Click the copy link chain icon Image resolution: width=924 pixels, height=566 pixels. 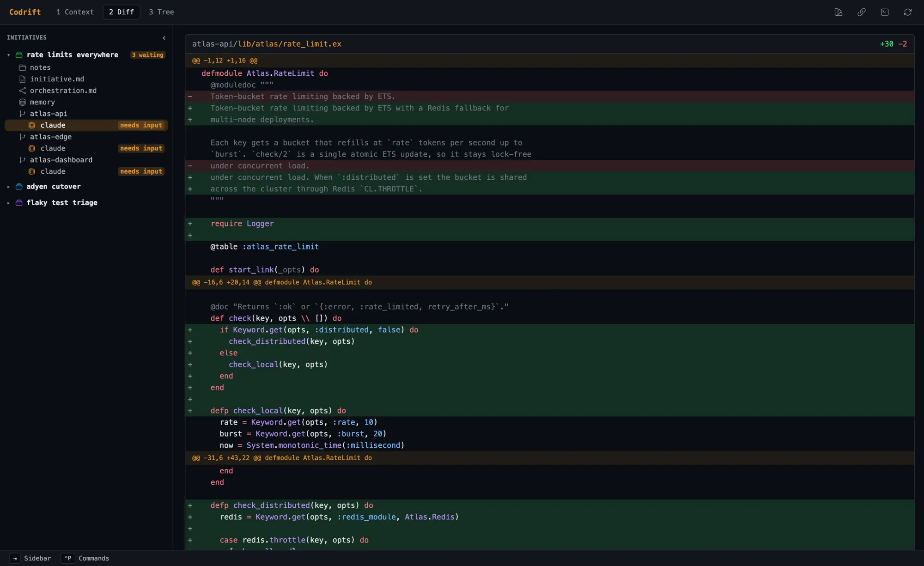(x=862, y=12)
